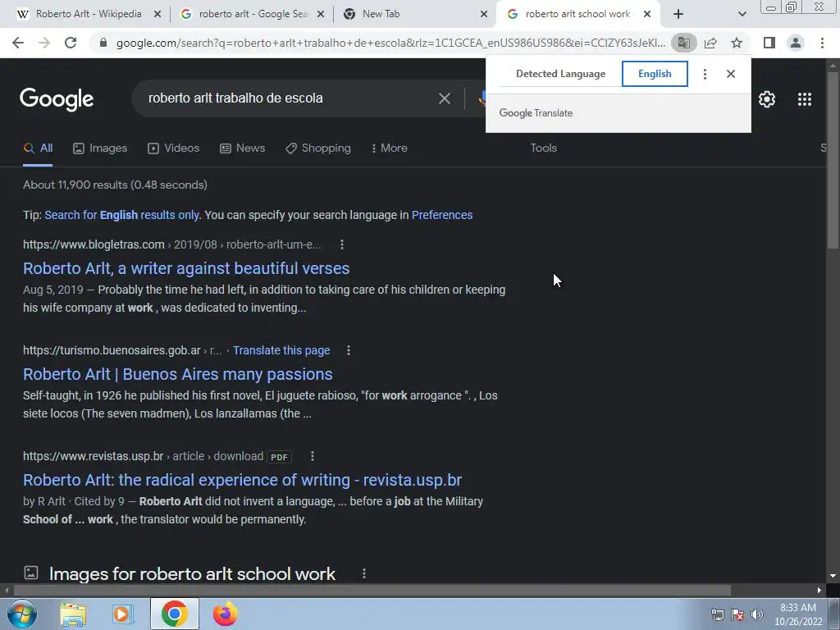Bookmark this tab with the star icon
Viewport: 840px width, 630px height.
pyautogui.click(x=737, y=43)
